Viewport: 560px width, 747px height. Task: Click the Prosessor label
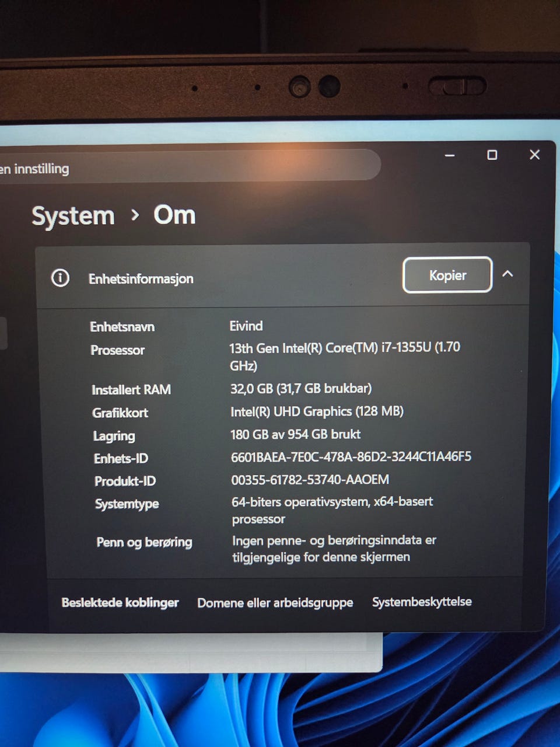point(117,350)
